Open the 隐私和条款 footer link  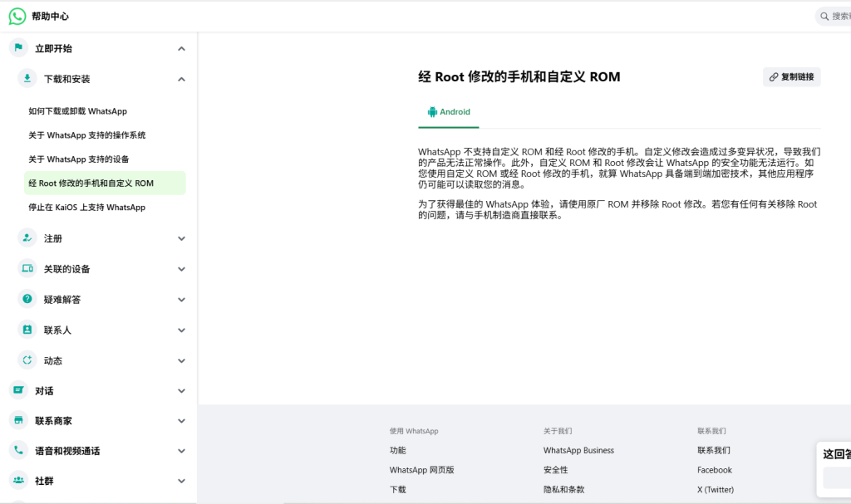(564, 489)
